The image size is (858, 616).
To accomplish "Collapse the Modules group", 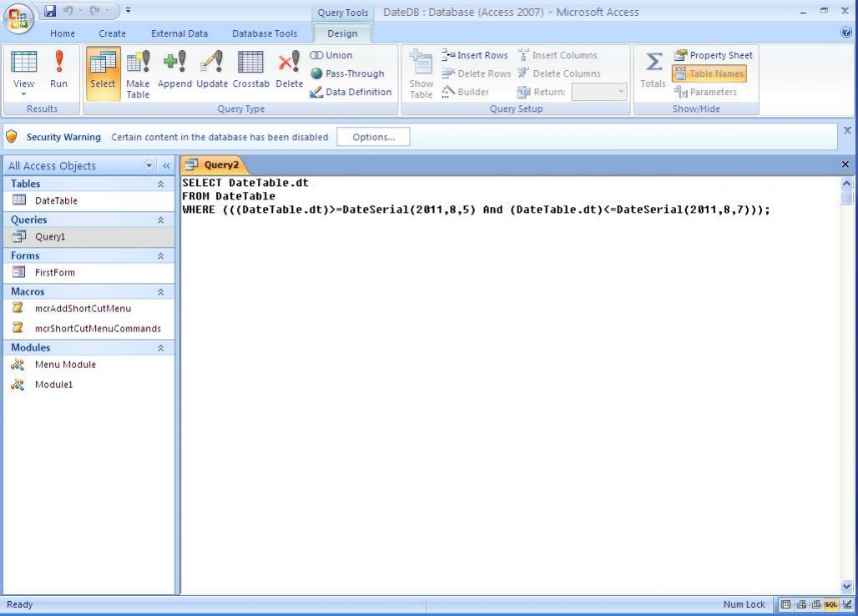I will click(x=161, y=348).
